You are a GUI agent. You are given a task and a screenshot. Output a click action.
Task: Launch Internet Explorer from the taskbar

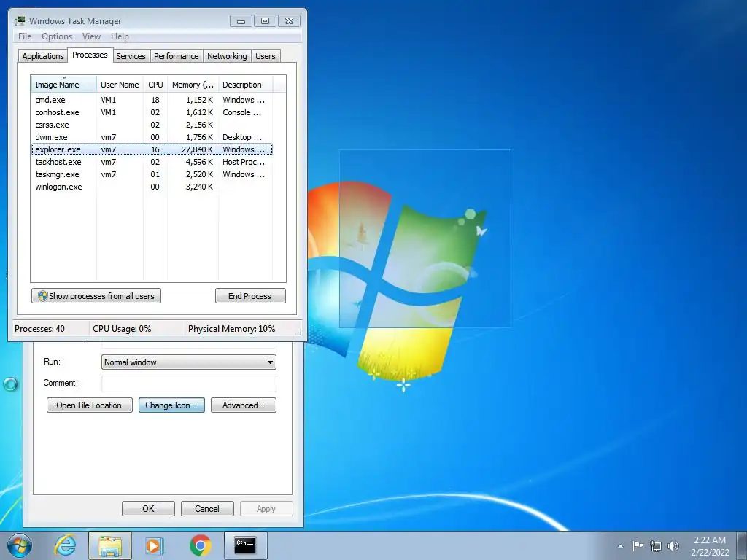65,545
